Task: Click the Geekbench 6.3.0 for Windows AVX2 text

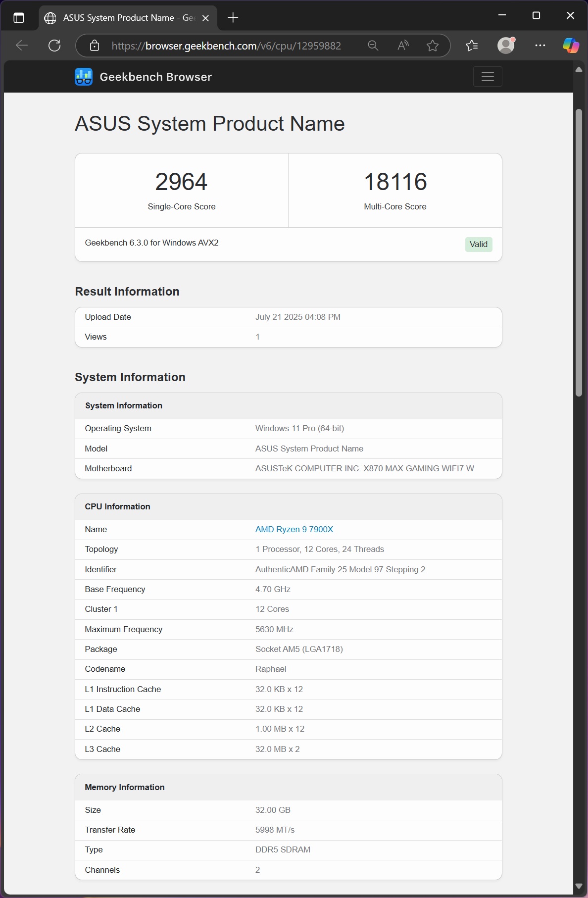Action: (151, 243)
